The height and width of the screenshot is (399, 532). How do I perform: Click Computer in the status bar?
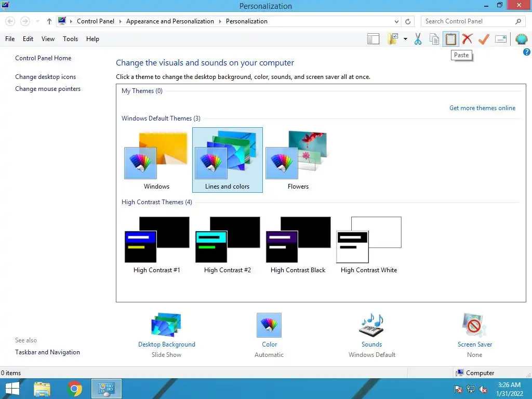pyautogui.click(x=475, y=373)
